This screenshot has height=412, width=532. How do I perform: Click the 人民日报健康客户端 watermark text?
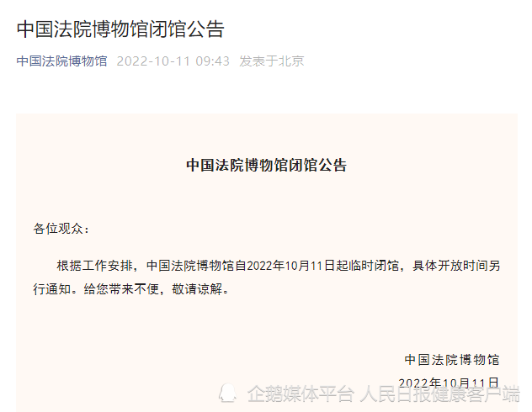click(x=439, y=394)
